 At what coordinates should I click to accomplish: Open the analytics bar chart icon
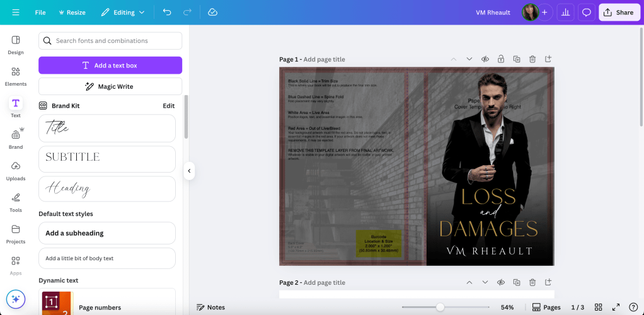pos(565,13)
